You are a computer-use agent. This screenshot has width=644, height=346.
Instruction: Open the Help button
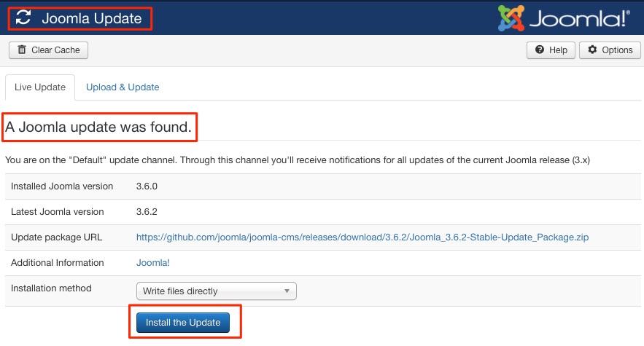(x=551, y=50)
